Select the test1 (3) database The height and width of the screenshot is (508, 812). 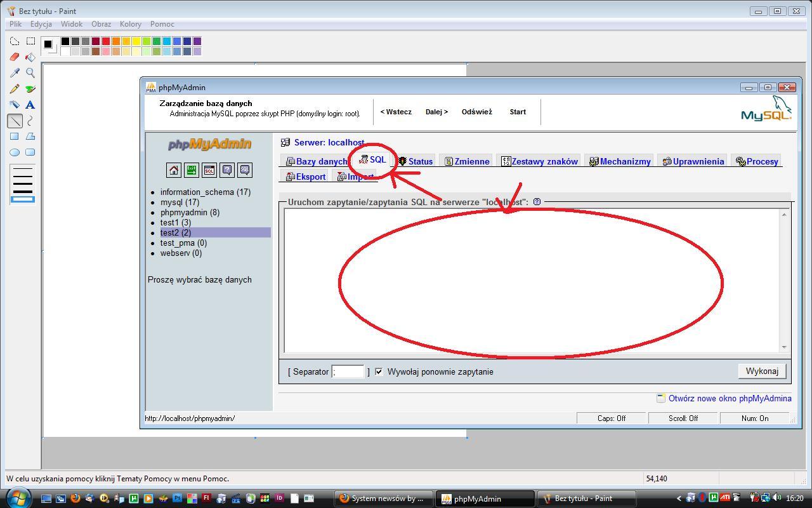click(x=176, y=222)
